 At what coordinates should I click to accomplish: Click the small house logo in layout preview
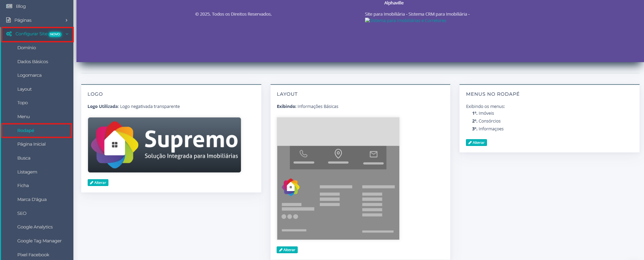click(291, 187)
